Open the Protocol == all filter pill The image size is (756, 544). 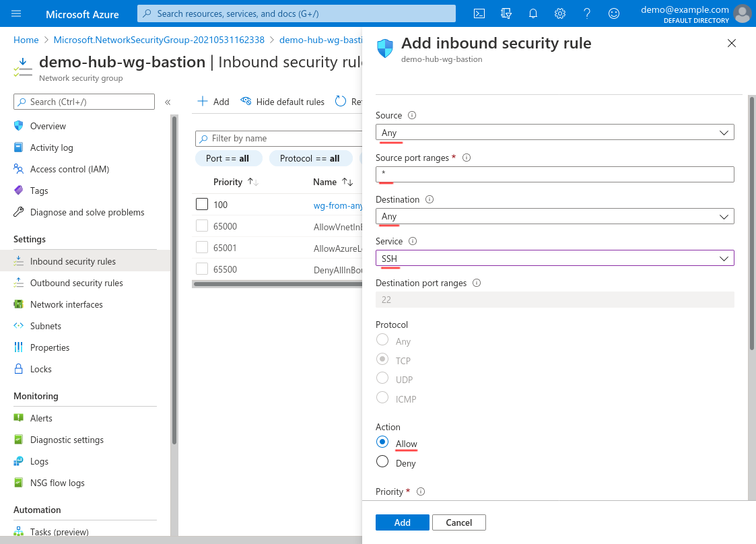310,158
